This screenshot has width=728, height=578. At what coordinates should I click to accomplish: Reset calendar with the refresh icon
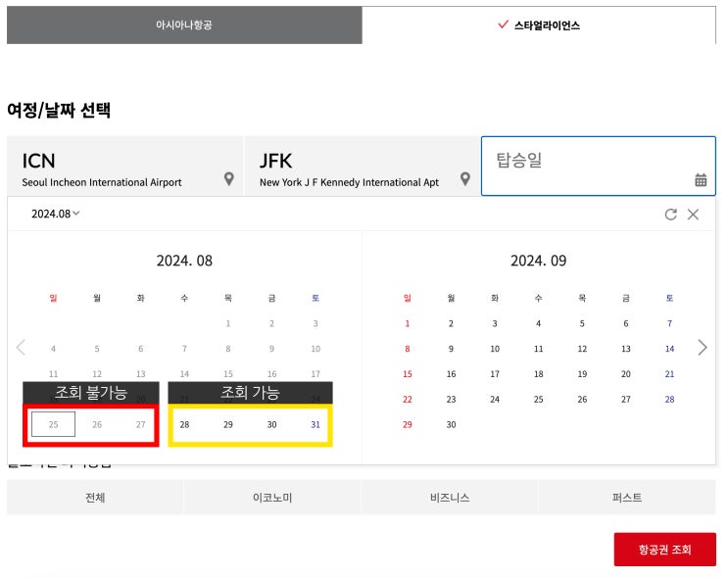coord(670,214)
